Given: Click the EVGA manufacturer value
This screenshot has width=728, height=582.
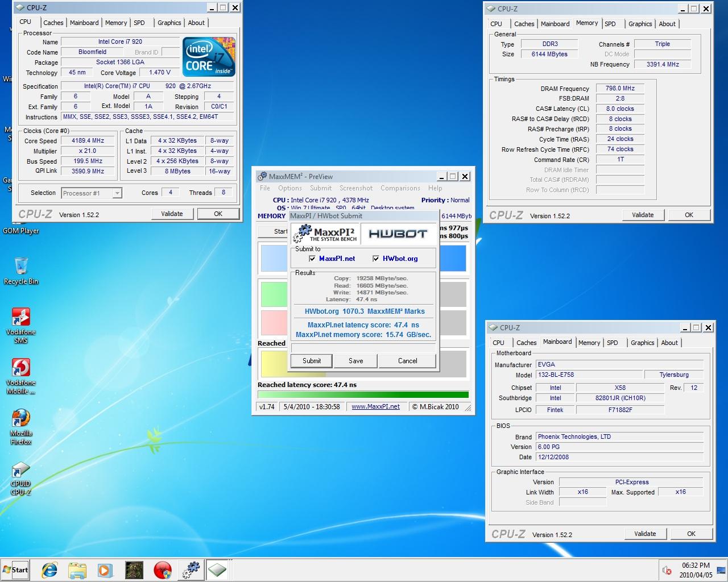Looking at the screenshot, I should point(619,365).
